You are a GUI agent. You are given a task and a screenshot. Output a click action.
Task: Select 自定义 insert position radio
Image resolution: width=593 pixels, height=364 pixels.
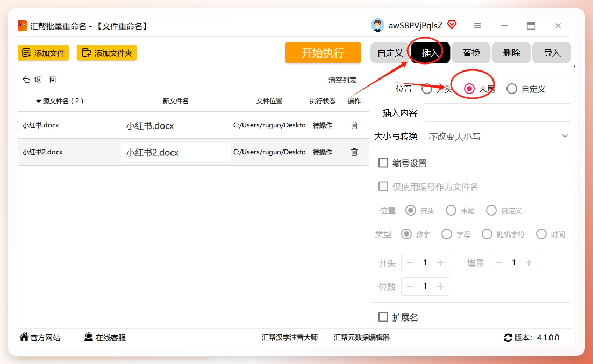coord(512,89)
